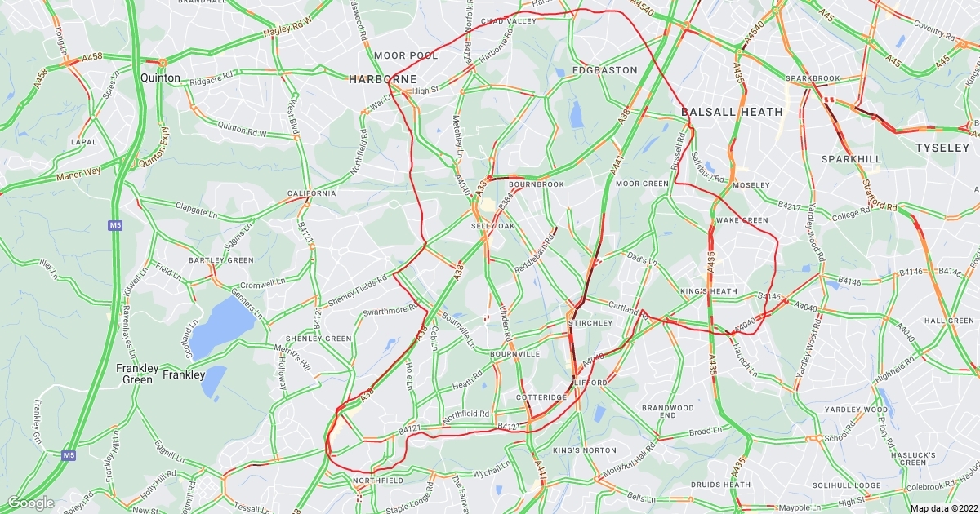Select the TYSELEY area label
Viewport: 980px width, 514px height.
941,147
